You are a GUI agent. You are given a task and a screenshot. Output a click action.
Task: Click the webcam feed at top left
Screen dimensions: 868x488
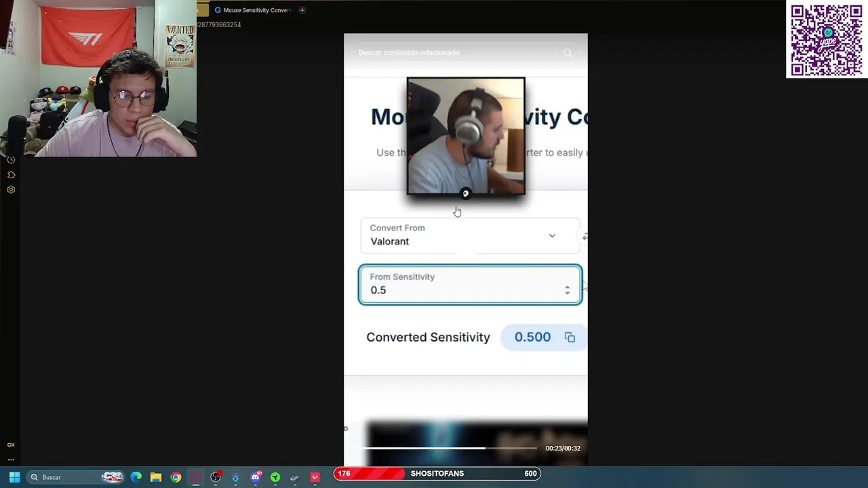coord(98,79)
